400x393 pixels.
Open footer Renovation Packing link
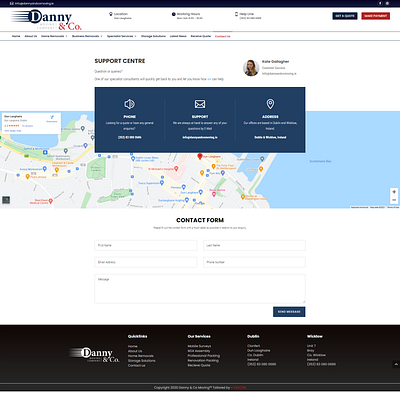point(203,361)
